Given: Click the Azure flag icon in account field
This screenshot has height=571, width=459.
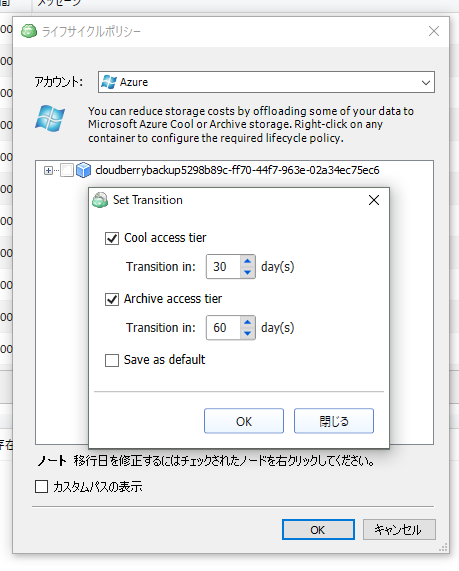Looking at the screenshot, I should (x=109, y=82).
